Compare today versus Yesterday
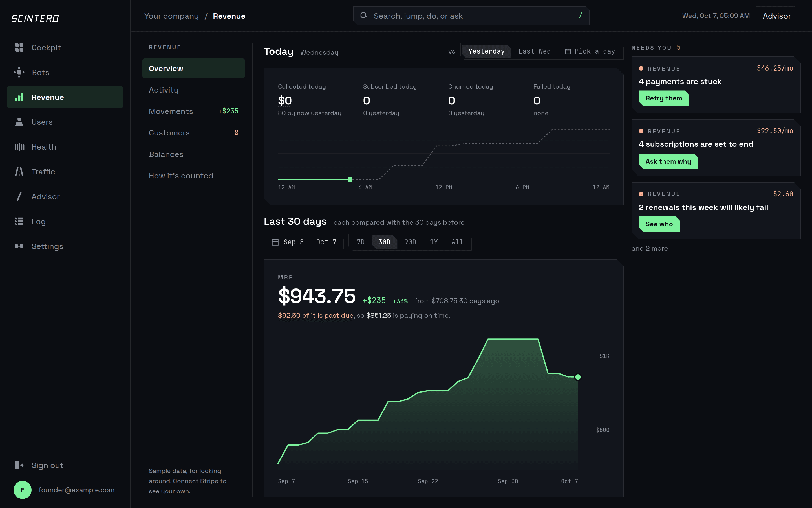 pyautogui.click(x=486, y=51)
